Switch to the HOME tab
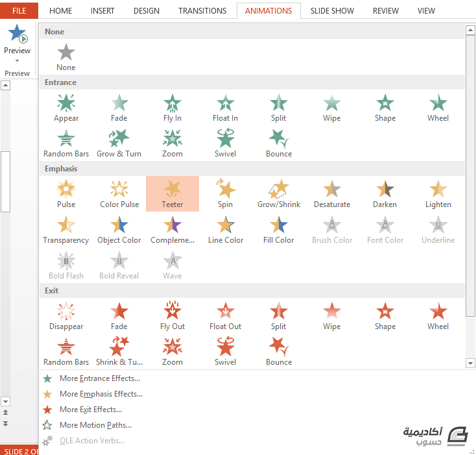 click(61, 10)
